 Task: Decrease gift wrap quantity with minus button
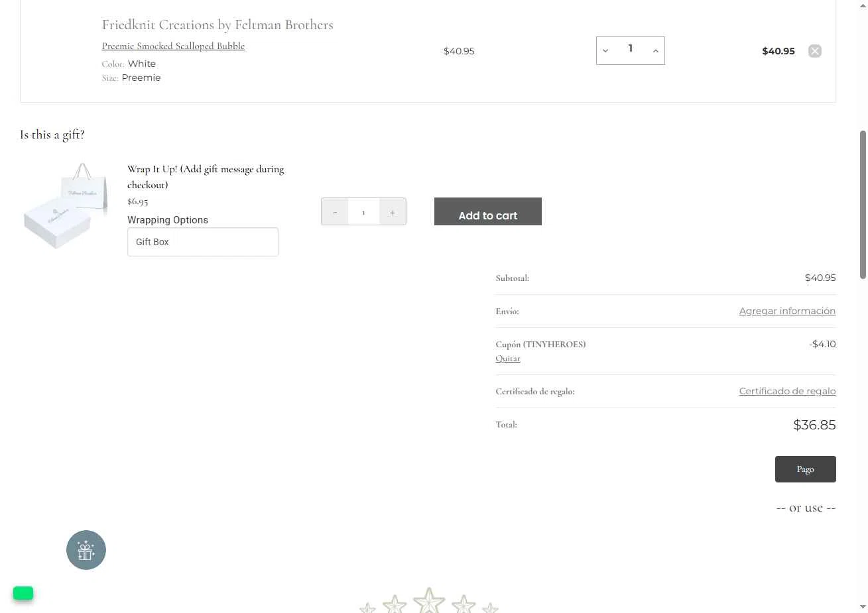pyautogui.click(x=335, y=212)
